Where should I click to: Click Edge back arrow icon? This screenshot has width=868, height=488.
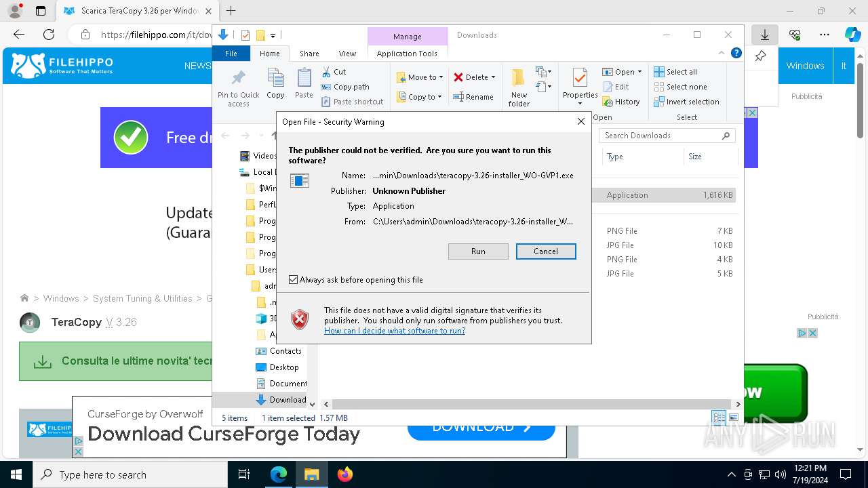click(19, 35)
